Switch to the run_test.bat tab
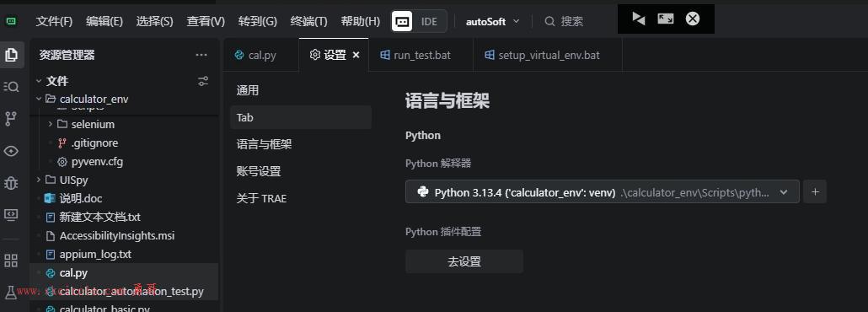The image size is (868, 312). 421,55
